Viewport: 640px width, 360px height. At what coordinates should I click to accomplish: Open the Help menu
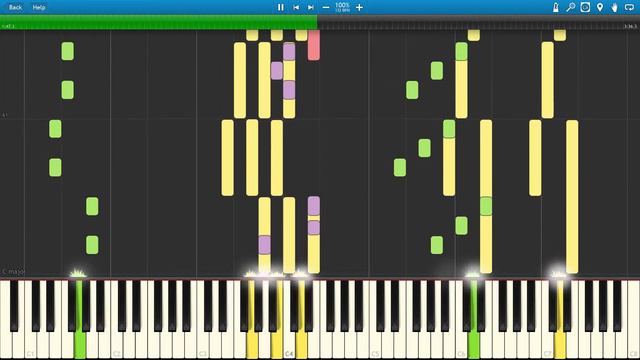[39, 7]
